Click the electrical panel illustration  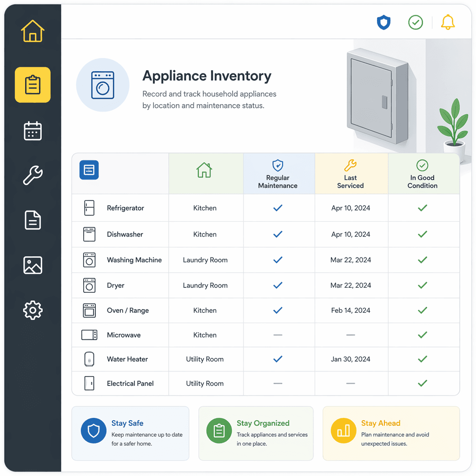[377, 96]
